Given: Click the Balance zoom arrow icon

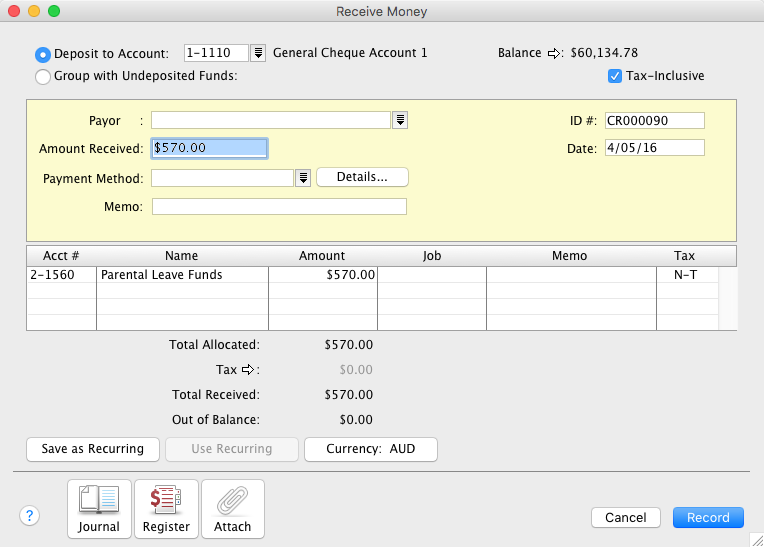Looking at the screenshot, I should [x=555, y=53].
